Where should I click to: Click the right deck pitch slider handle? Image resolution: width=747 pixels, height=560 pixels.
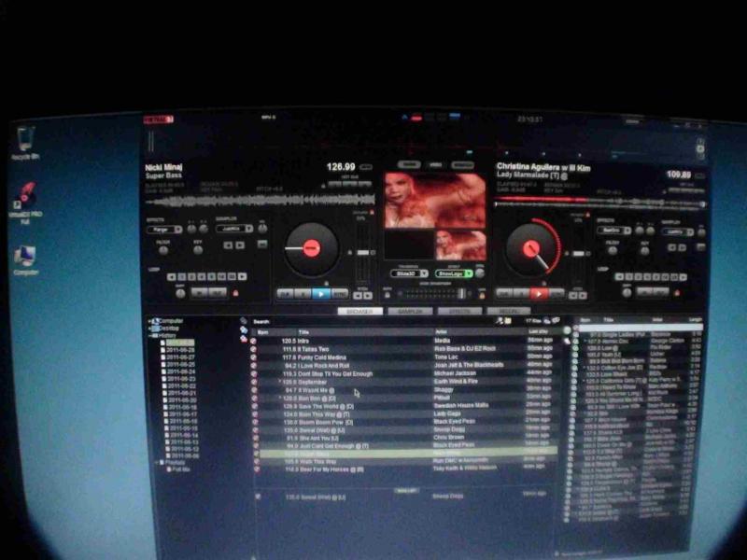(578, 253)
